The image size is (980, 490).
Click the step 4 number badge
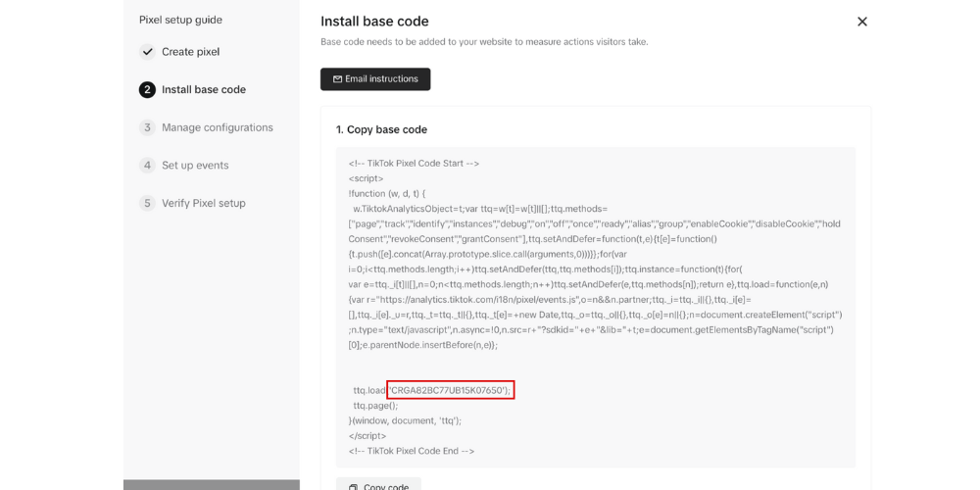point(147,166)
